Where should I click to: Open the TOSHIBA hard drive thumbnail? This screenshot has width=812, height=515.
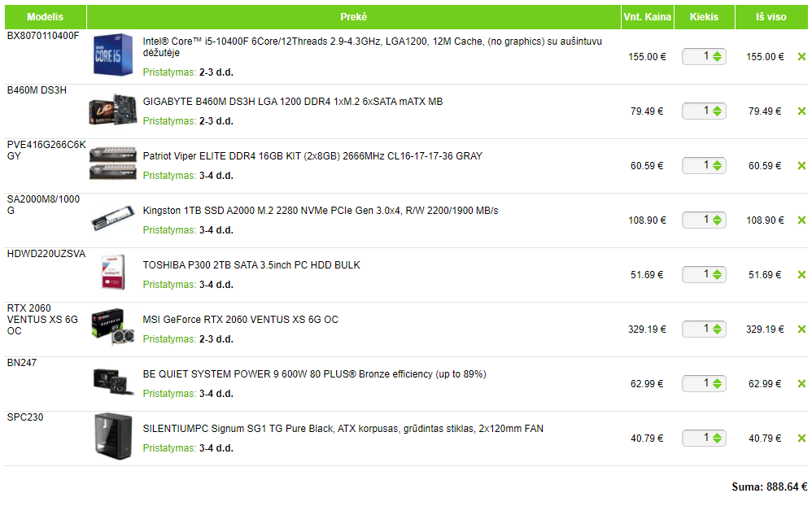point(113,273)
